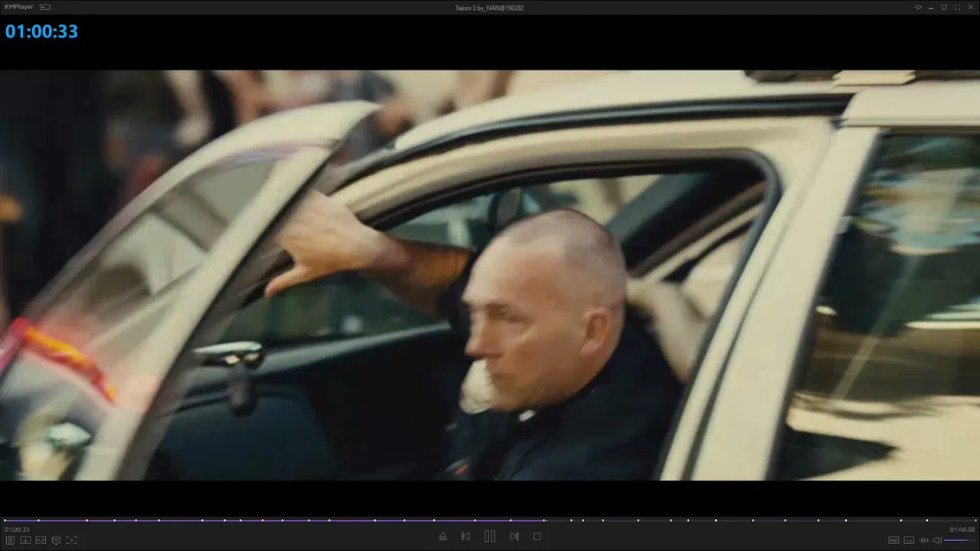The height and width of the screenshot is (551, 980).
Task: Enable VR mode with the goggles icon
Action: tap(41, 540)
